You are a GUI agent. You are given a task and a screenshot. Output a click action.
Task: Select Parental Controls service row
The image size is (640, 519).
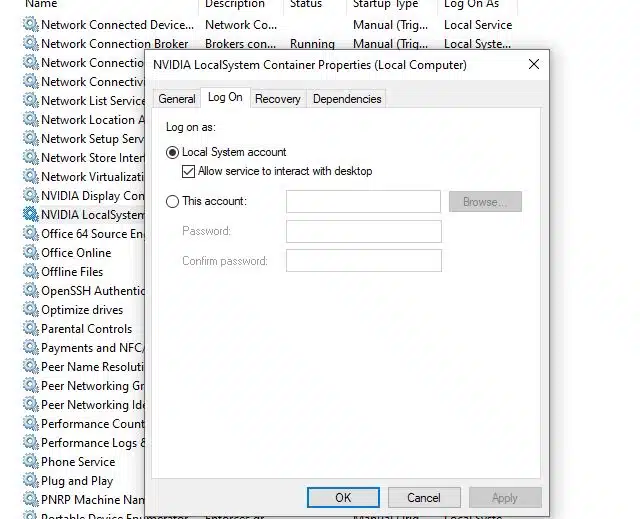click(x=87, y=328)
